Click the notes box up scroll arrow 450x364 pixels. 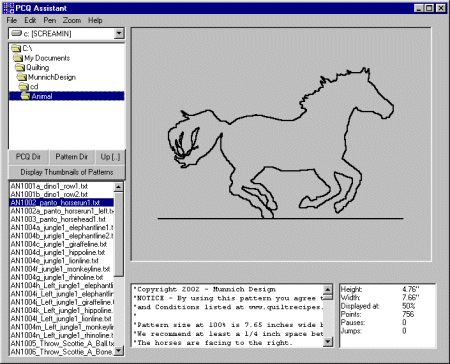point(328,289)
